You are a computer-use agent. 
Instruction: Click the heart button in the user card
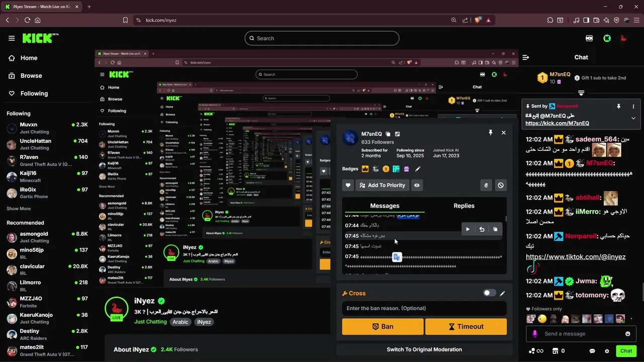(348, 186)
